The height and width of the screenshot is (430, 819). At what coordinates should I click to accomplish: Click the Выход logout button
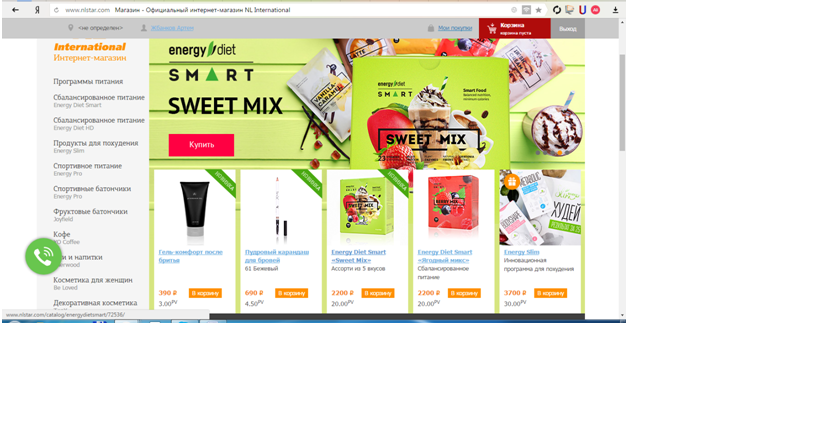click(x=568, y=29)
